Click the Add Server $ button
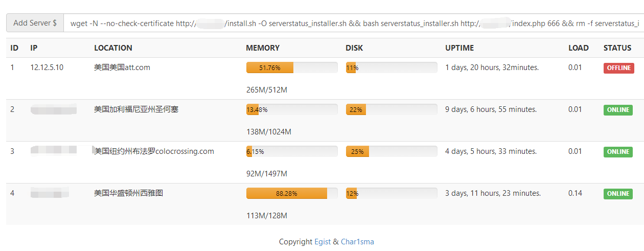The image size is (644, 251). 35,23
